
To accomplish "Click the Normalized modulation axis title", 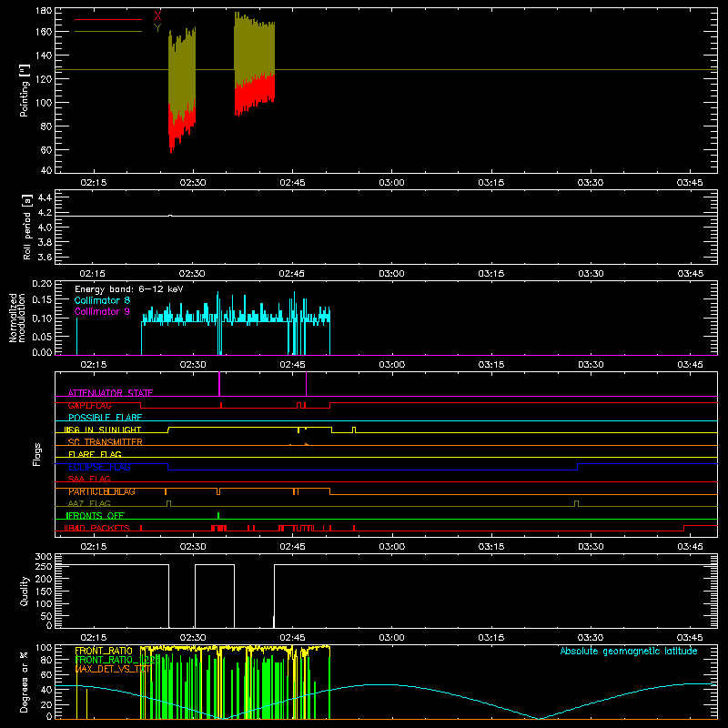I will 17,318.
